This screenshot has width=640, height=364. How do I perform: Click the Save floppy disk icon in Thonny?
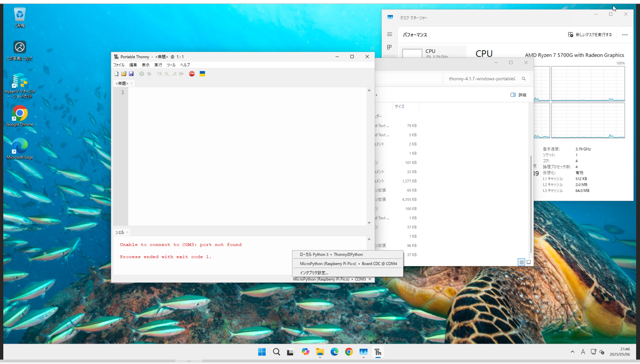tap(131, 74)
